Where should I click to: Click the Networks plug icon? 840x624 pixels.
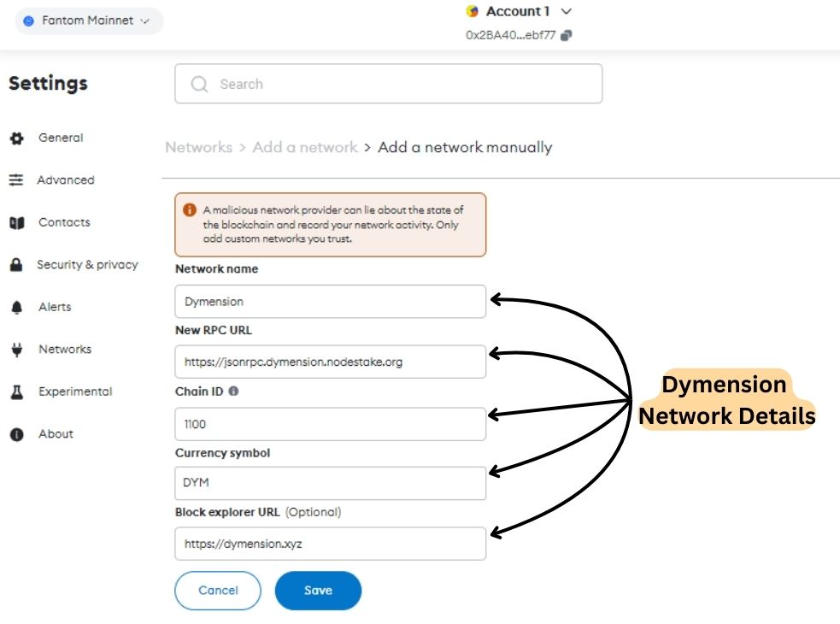16,350
